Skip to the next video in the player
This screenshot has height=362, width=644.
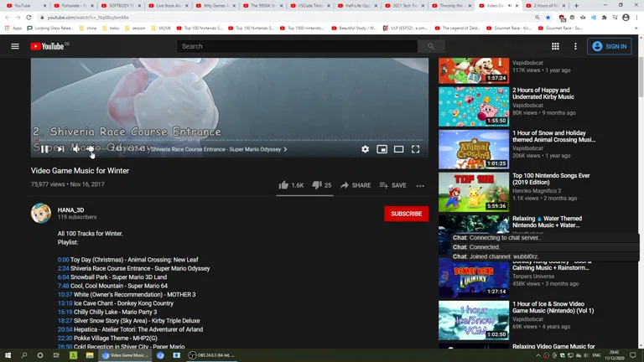coord(60,149)
